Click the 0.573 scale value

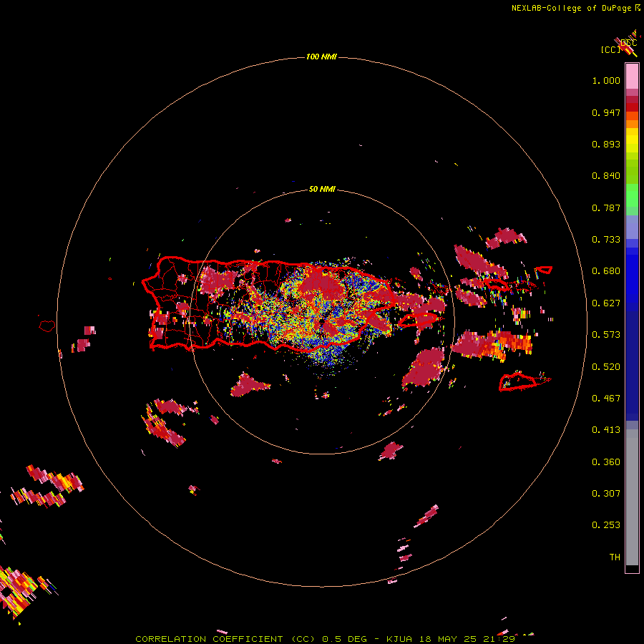(606, 335)
